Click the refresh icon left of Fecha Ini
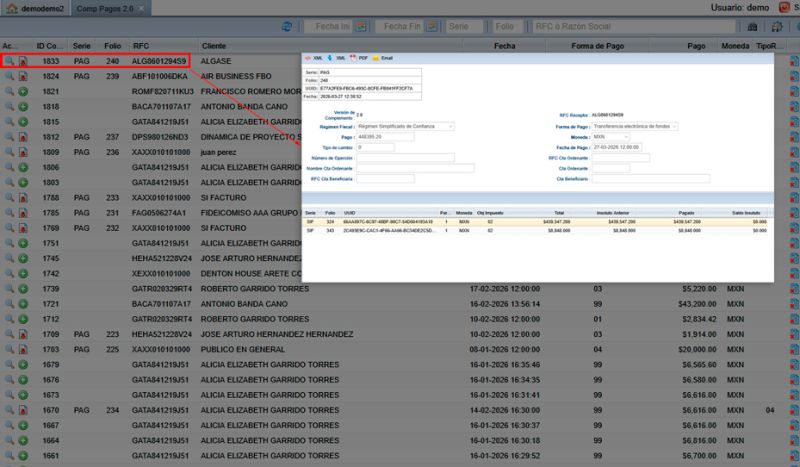This screenshot has width=800, height=467. (287, 26)
